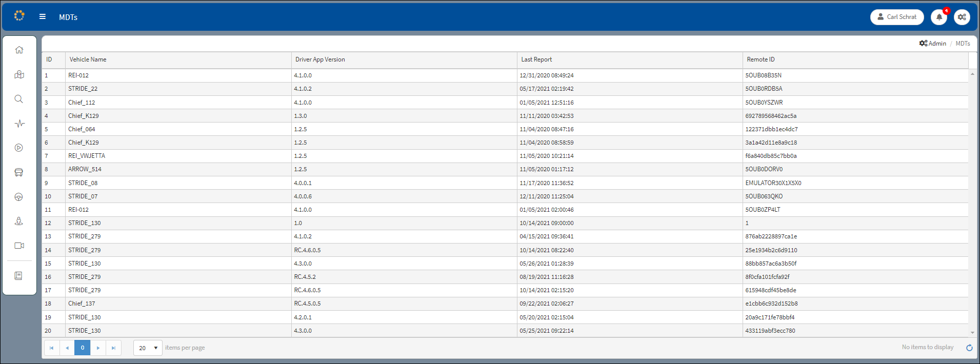Go to the previous page
This screenshot has height=364, width=980.
(x=67, y=348)
